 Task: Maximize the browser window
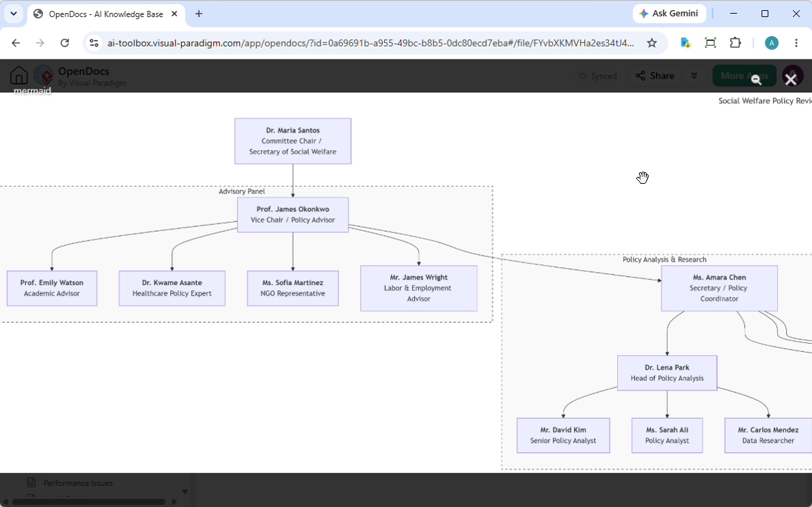(765, 14)
